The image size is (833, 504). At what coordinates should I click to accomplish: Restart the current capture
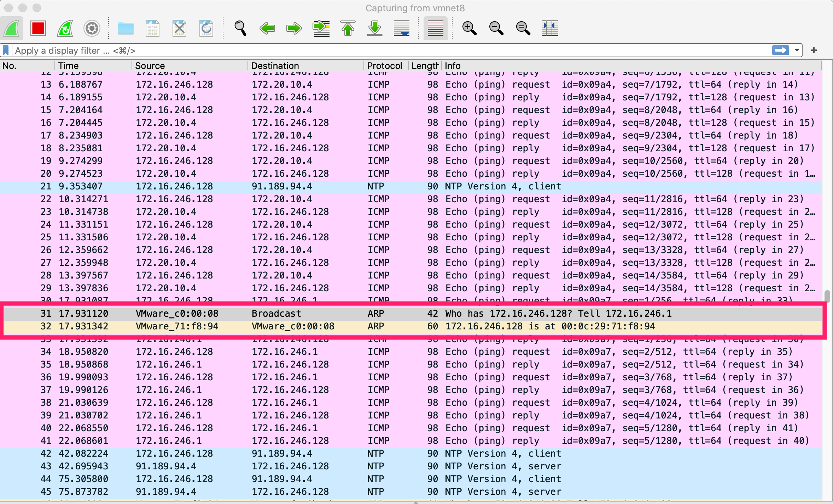65,28
